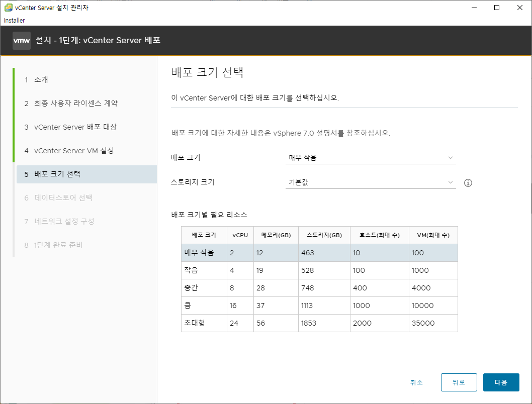Click the 배포 크기 선택 page heading

point(207,72)
